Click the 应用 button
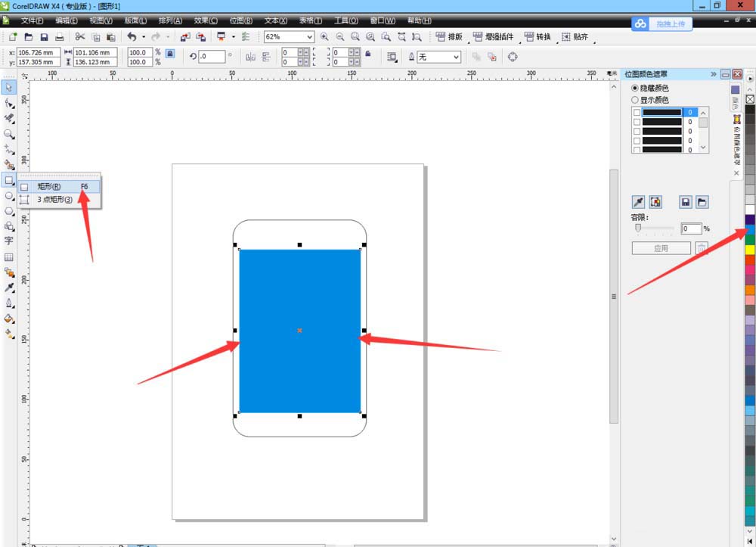 pos(661,248)
